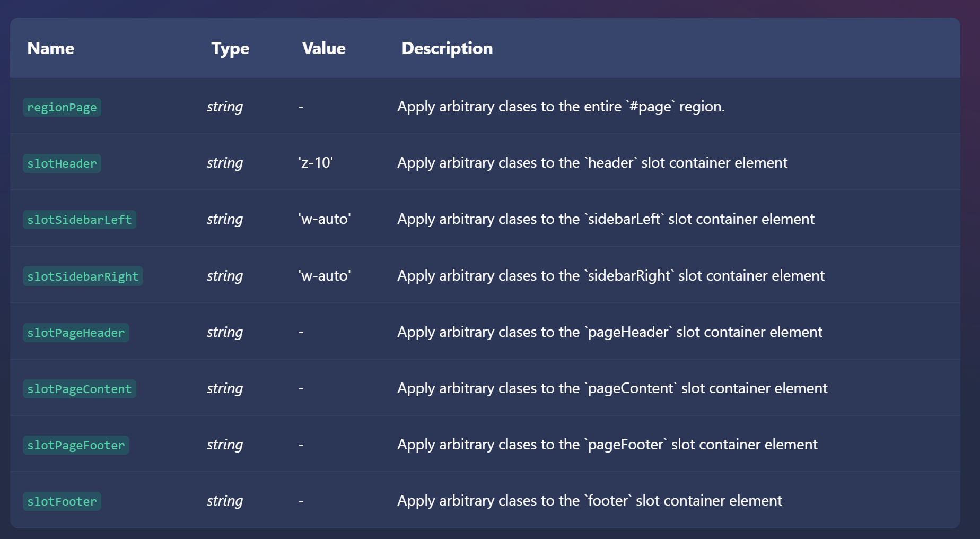Click the slotSidebarRight code chip
The width and height of the screenshot is (980, 539).
pyautogui.click(x=83, y=276)
